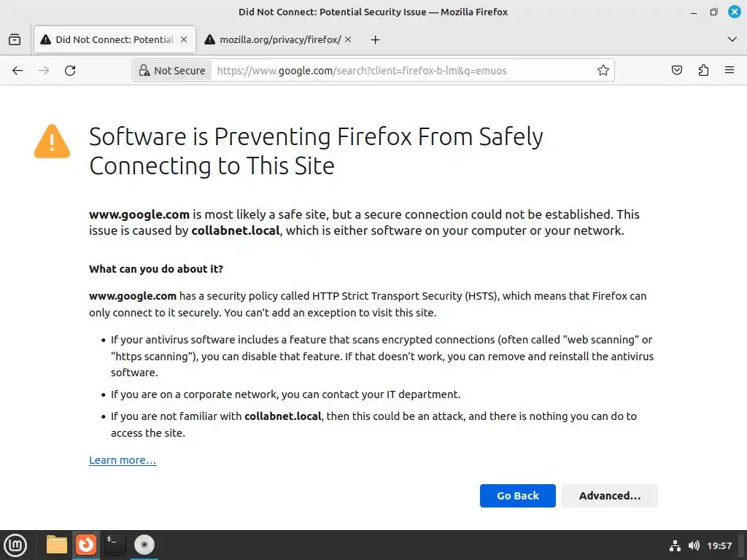Viewport: 747px width, 560px height.
Task: Click the URL address field
Action: 401,71
